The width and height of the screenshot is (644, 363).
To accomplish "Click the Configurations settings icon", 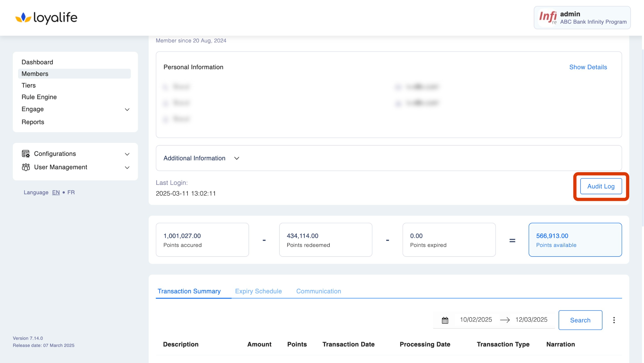I will (x=26, y=154).
